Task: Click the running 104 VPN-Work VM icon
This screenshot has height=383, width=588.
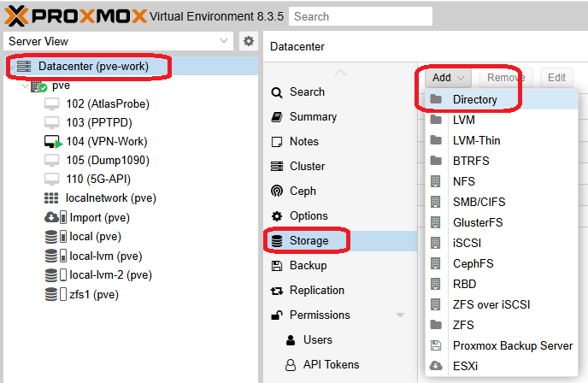Action: click(x=52, y=142)
